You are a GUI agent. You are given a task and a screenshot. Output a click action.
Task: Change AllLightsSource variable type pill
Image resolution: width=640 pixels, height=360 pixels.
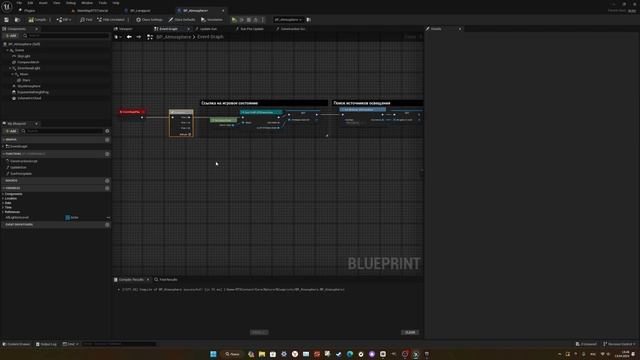click(x=72, y=218)
